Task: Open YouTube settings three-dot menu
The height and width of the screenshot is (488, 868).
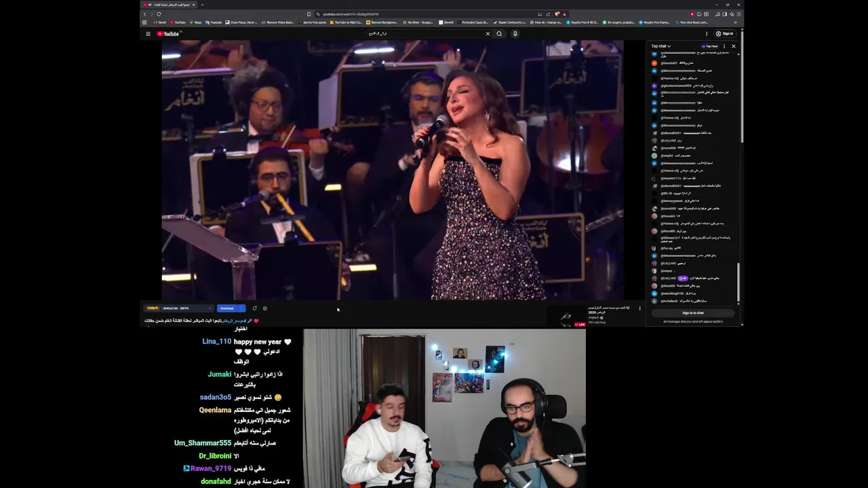Action: [x=706, y=33]
